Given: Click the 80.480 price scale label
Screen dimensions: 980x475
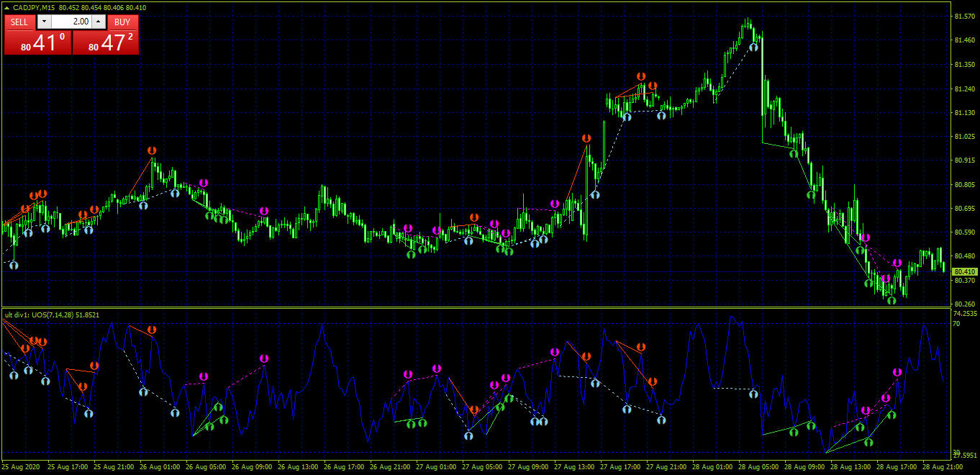Looking at the screenshot, I should [963, 256].
